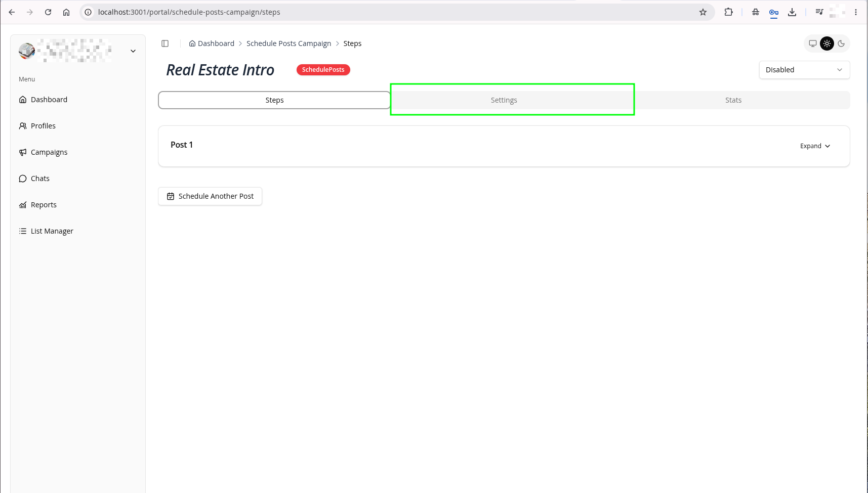Click the account avatar image
The height and width of the screenshot is (493, 868).
(x=27, y=51)
